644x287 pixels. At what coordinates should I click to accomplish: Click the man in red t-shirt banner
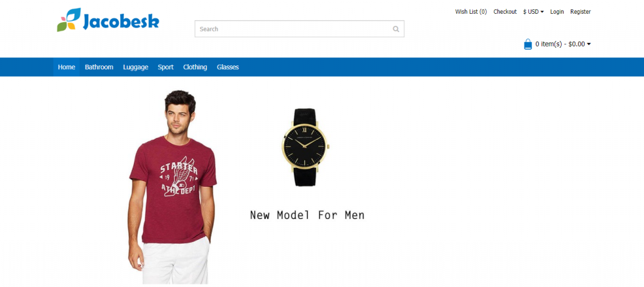(x=172, y=187)
